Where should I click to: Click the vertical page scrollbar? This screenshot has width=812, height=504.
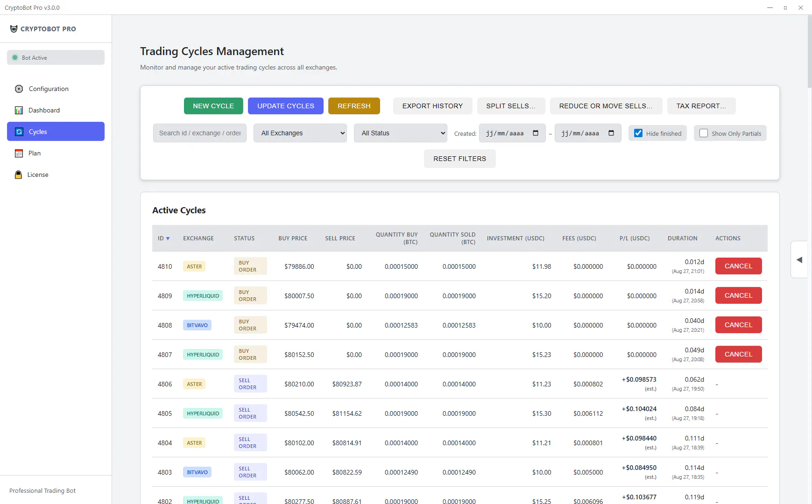click(810, 51)
